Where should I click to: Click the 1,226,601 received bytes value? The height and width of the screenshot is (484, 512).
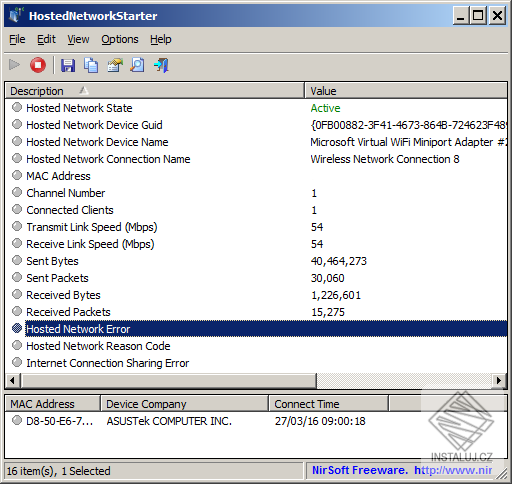[x=336, y=295]
